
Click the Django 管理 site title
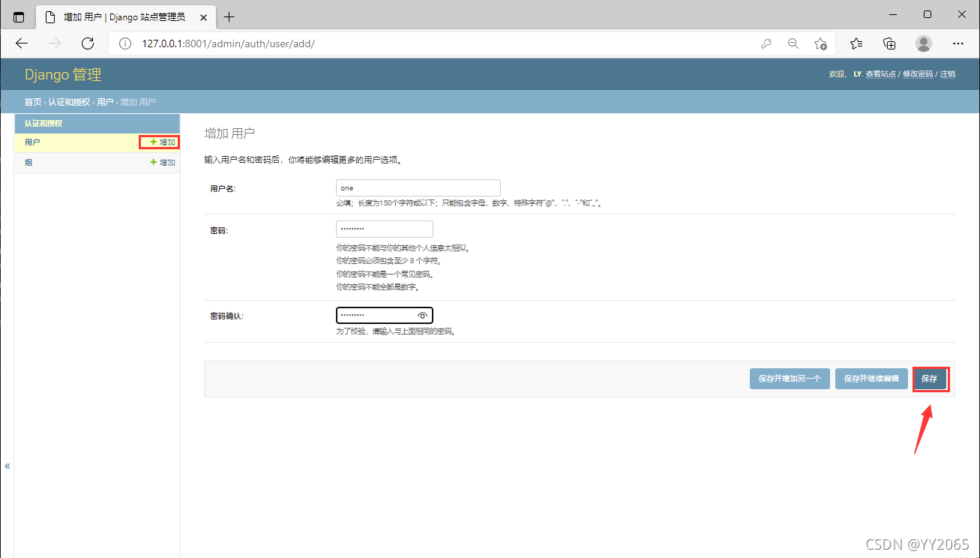pyautogui.click(x=63, y=75)
